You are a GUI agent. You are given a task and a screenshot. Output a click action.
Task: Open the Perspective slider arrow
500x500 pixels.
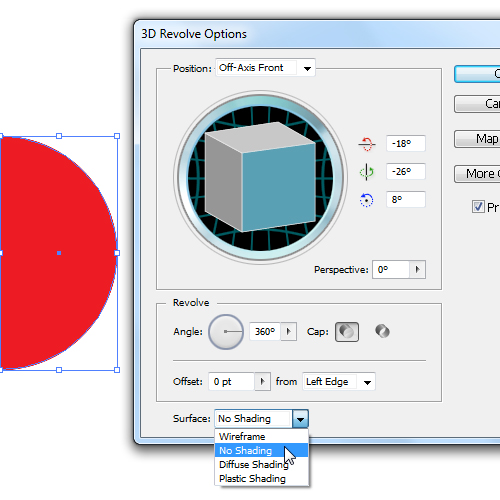pos(417,269)
